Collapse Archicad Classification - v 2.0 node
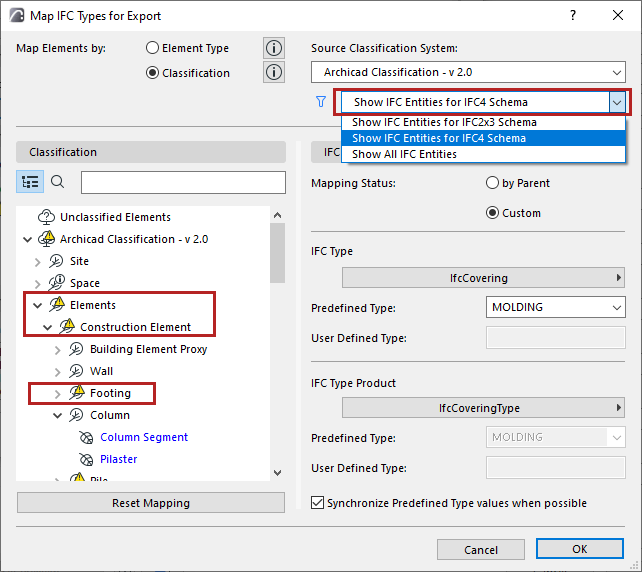 [27, 239]
